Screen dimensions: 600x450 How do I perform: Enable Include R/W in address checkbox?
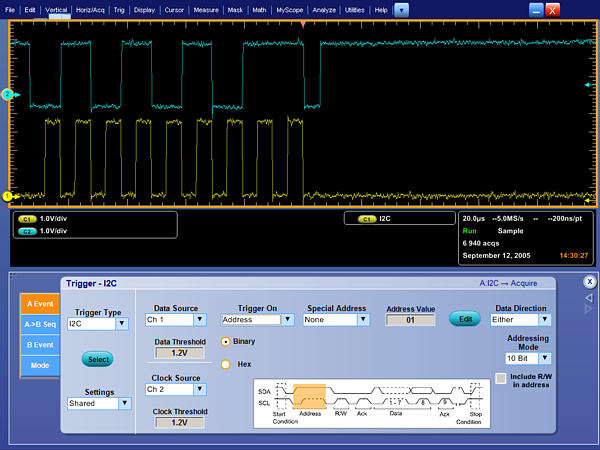[x=501, y=378]
